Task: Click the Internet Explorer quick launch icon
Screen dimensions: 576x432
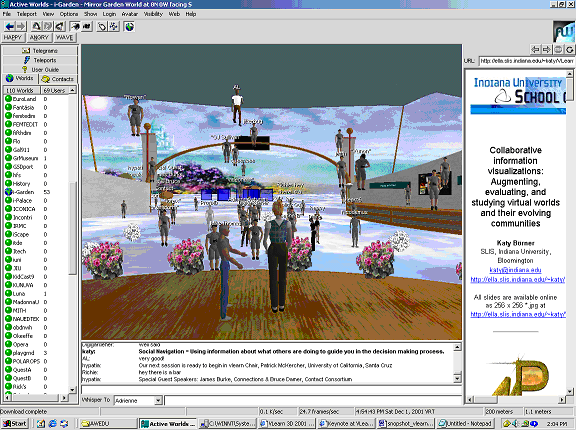Action: coord(53,424)
